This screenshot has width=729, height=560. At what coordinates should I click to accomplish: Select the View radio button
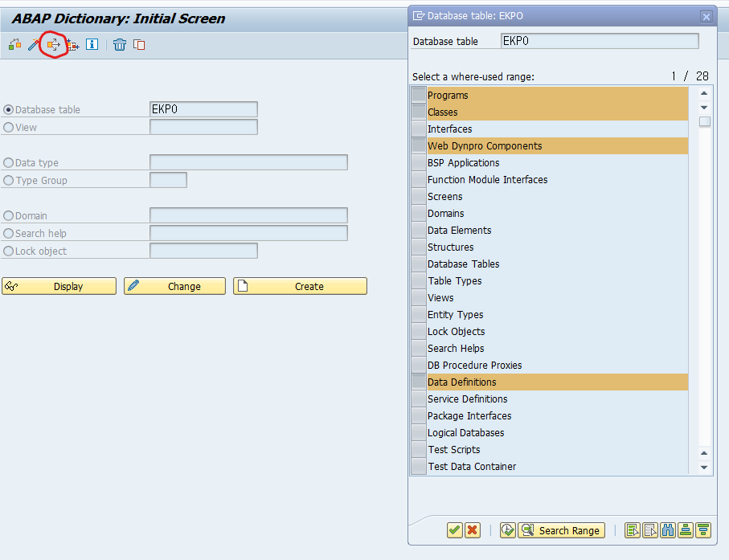click(x=8, y=127)
